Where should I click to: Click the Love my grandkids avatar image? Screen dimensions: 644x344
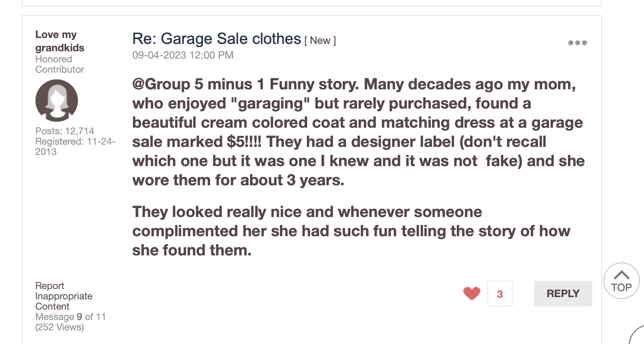56,100
